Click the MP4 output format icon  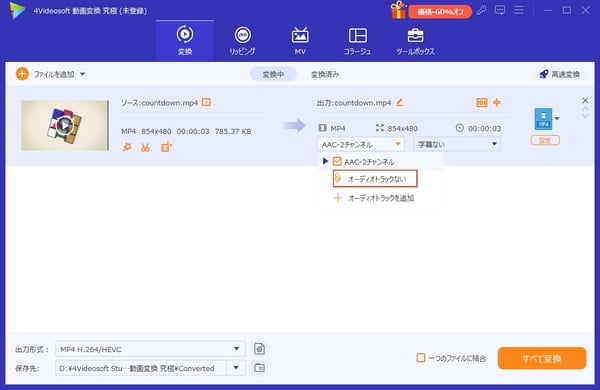click(x=543, y=119)
